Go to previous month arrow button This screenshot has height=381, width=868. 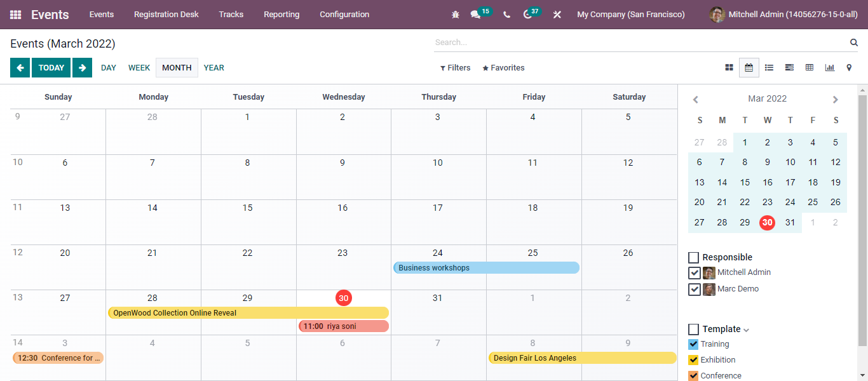[20, 68]
